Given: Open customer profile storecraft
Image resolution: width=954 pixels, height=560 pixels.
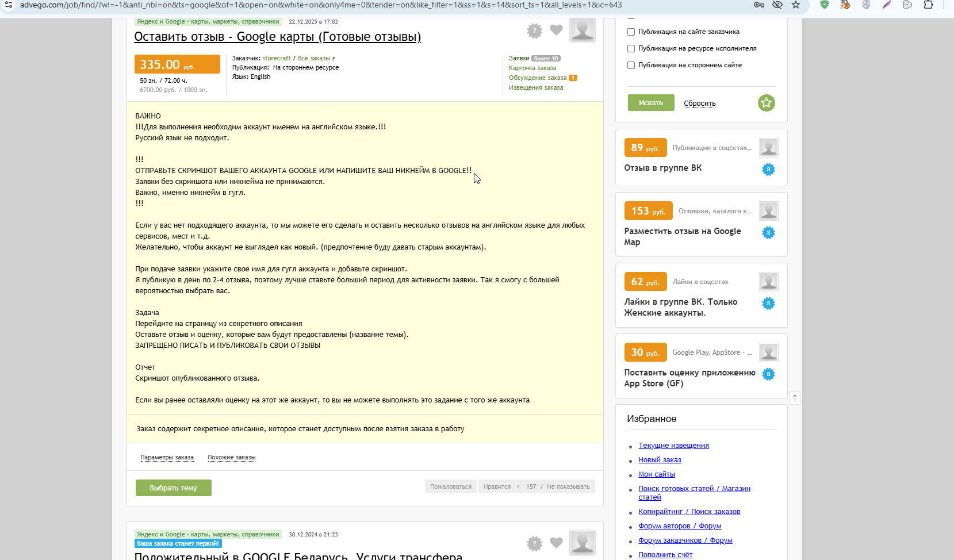Looking at the screenshot, I should click(277, 59).
